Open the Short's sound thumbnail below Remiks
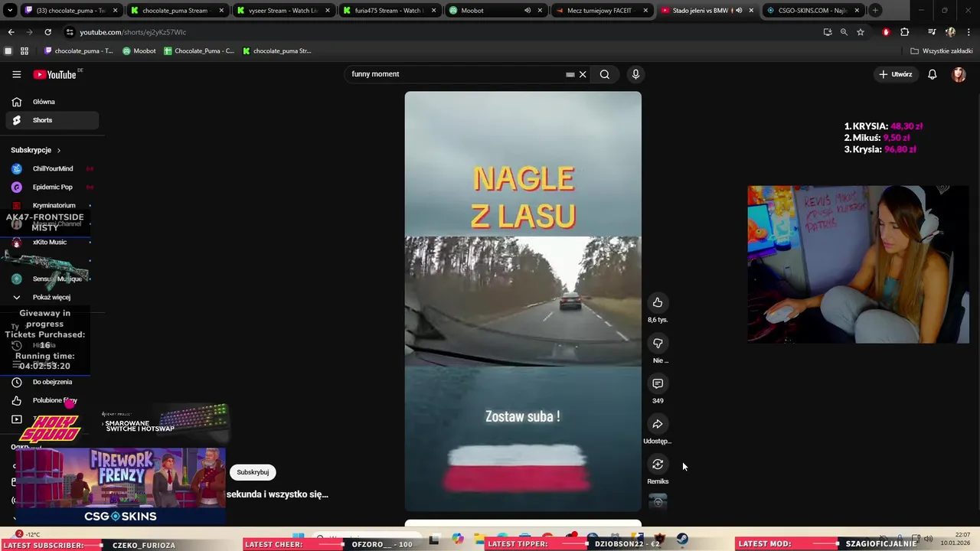Viewport: 980px width, 551px height. point(658,501)
